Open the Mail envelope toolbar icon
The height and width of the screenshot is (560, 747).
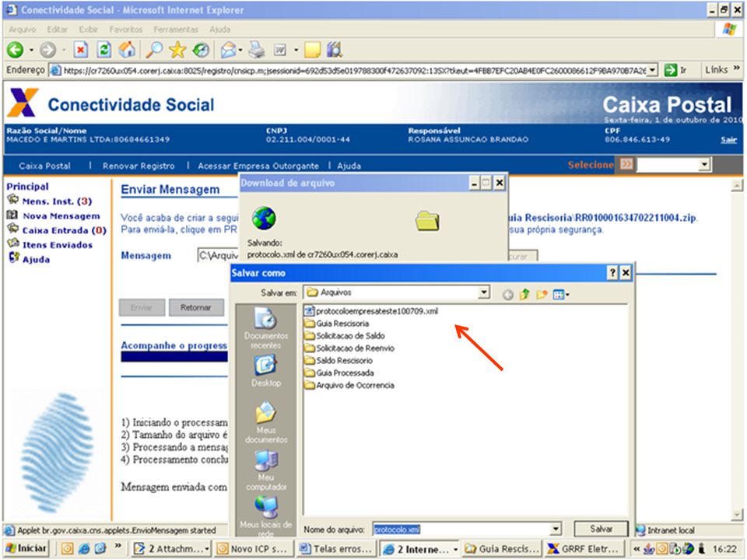coord(228,50)
